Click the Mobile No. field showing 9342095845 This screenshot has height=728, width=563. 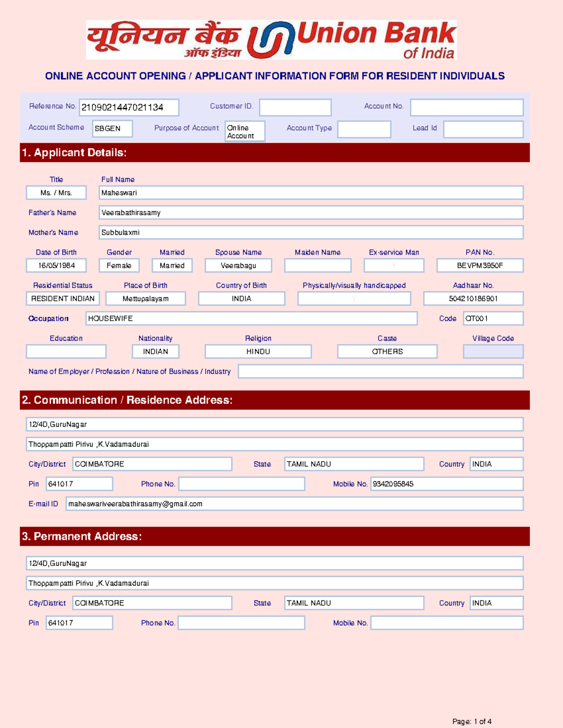point(446,483)
